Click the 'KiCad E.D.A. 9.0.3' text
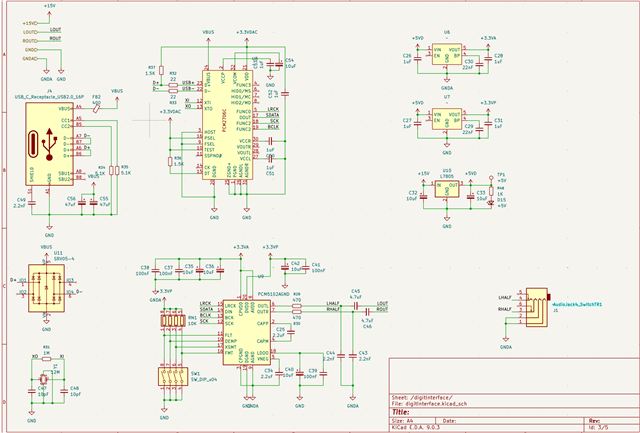 pos(416,427)
